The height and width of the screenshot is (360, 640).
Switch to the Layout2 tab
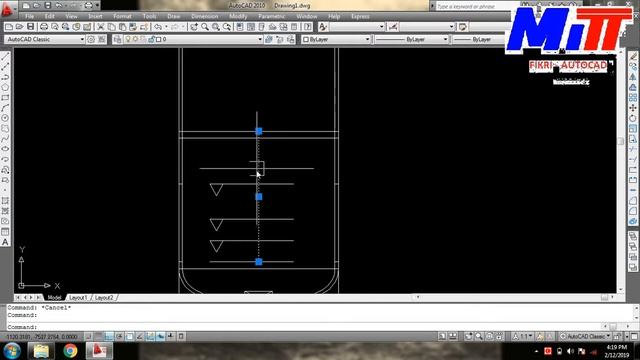[x=104, y=298]
